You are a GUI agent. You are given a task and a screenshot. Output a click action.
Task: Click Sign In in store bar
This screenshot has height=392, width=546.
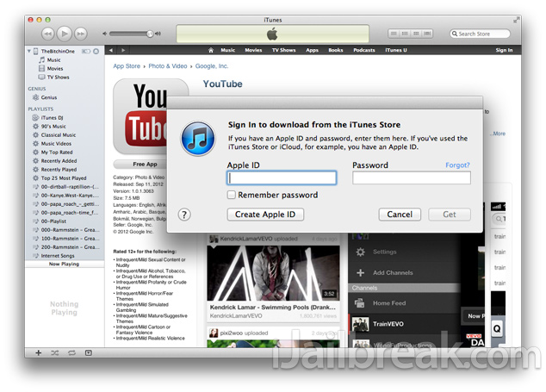coord(504,50)
